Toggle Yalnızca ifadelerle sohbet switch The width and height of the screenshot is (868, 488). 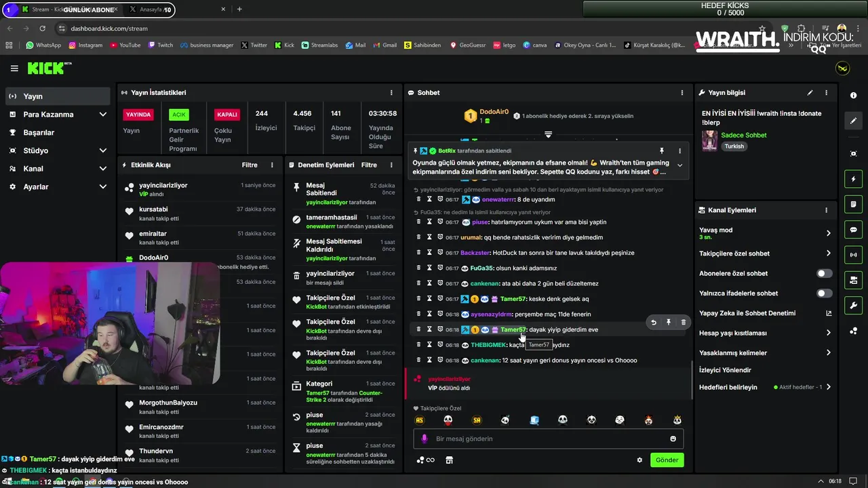(824, 293)
